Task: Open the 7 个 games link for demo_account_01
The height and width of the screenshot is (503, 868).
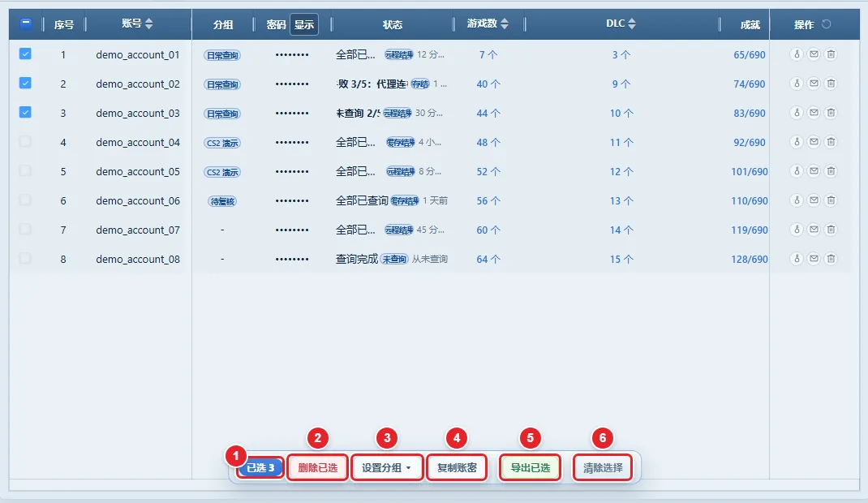Action: pos(488,55)
